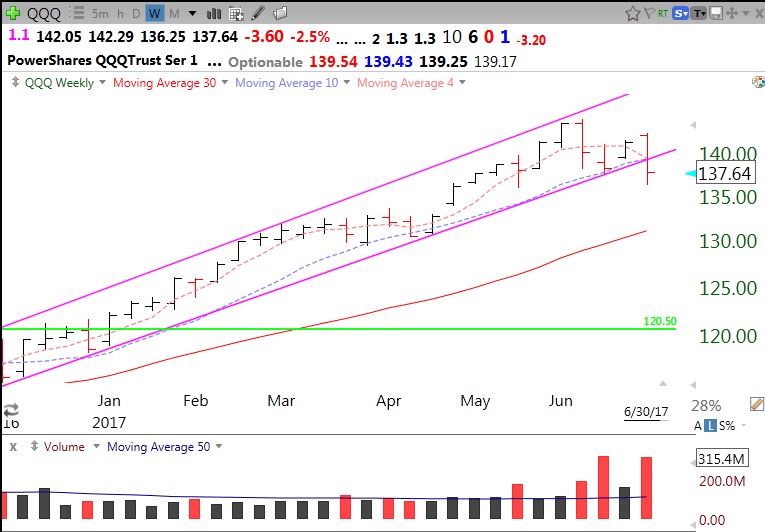765x532 pixels.
Task: Switch to the Daily D timeframe
Action: click(x=136, y=14)
